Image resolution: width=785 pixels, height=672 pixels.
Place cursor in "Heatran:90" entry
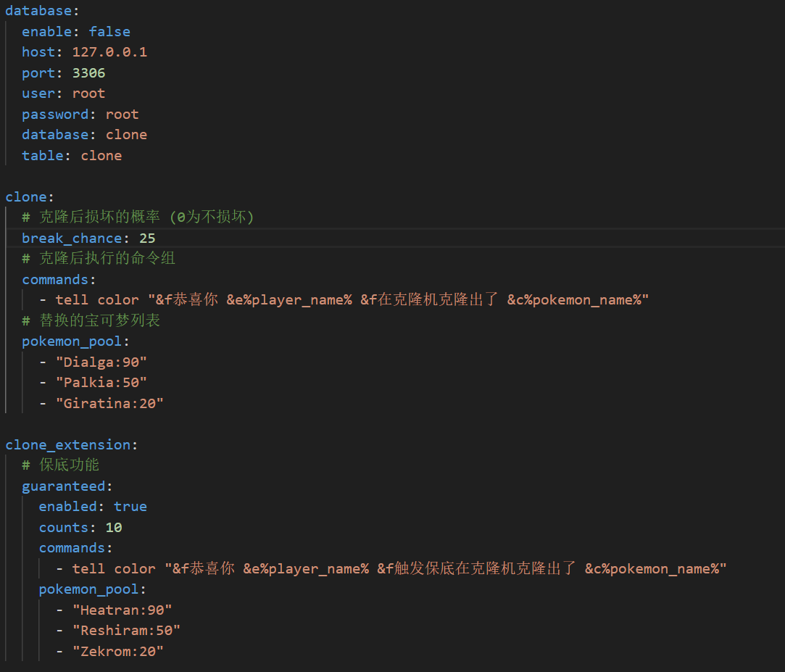122,610
